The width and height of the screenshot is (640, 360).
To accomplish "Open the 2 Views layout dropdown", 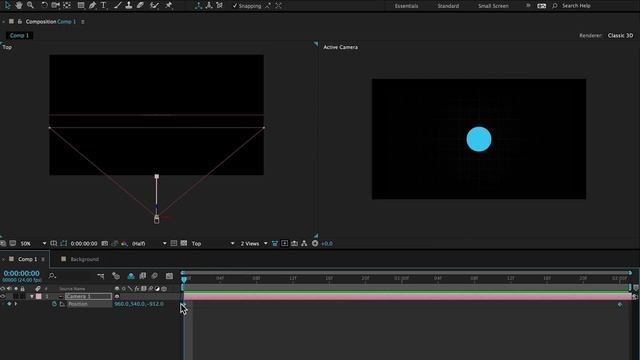I will click(x=254, y=243).
